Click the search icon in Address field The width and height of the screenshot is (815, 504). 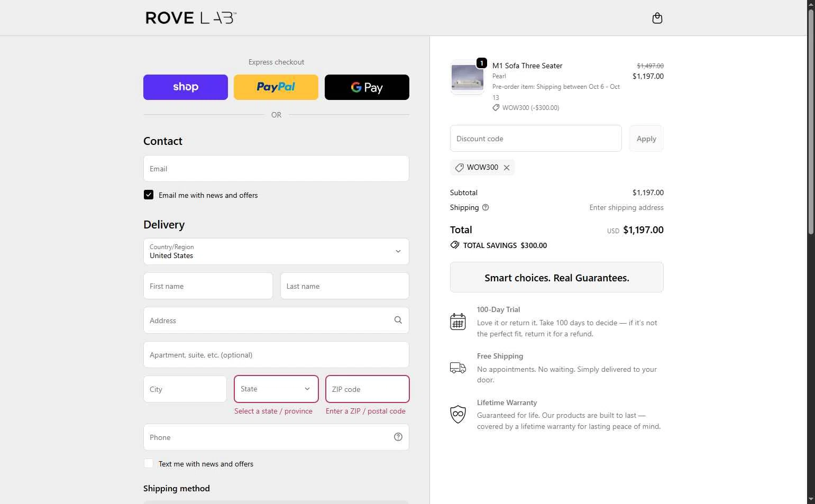398,320
